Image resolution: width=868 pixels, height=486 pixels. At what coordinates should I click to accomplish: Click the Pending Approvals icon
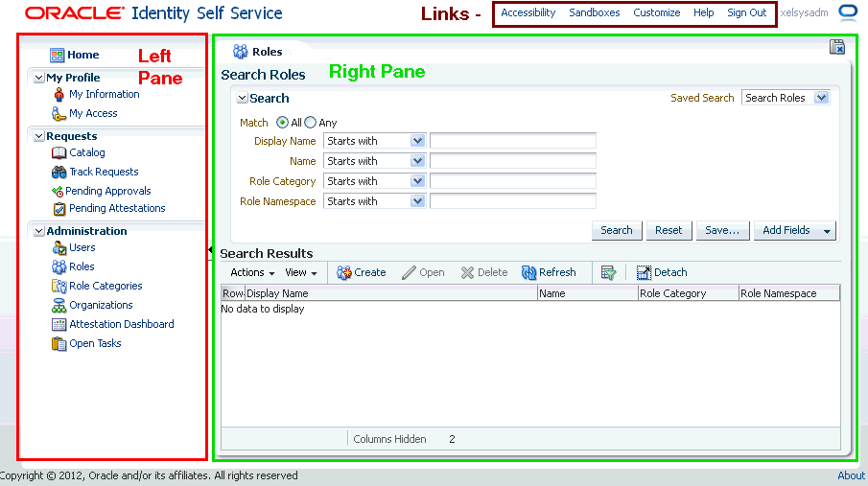[x=57, y=192]
